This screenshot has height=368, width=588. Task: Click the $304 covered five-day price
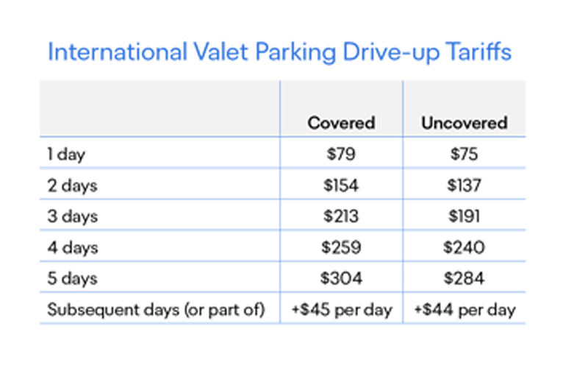[341, 278]
